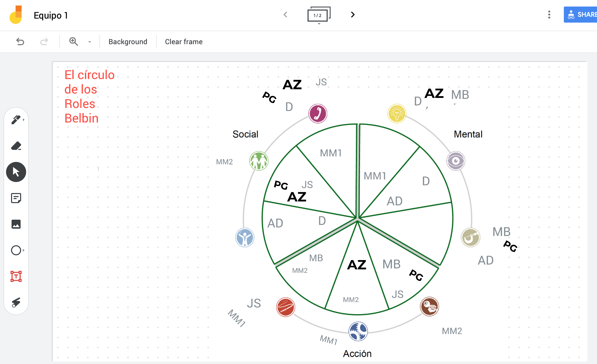Activate the Select arrow tool

tap(16, 172)
